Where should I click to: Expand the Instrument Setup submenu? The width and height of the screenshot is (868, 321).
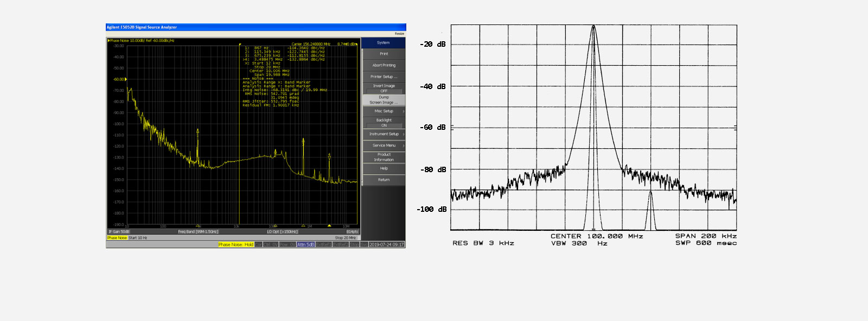pos(384,134)
